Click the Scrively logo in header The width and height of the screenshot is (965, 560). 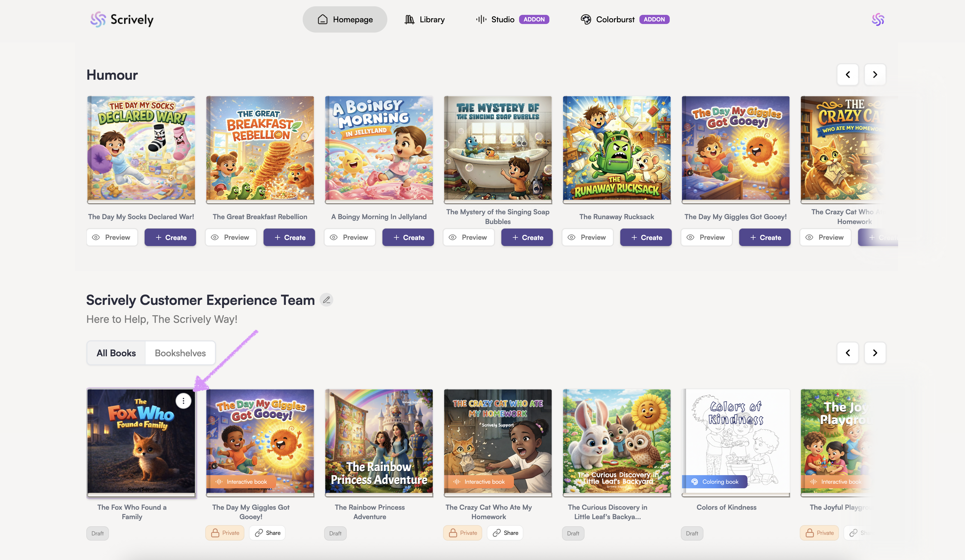tap(121, 19)
